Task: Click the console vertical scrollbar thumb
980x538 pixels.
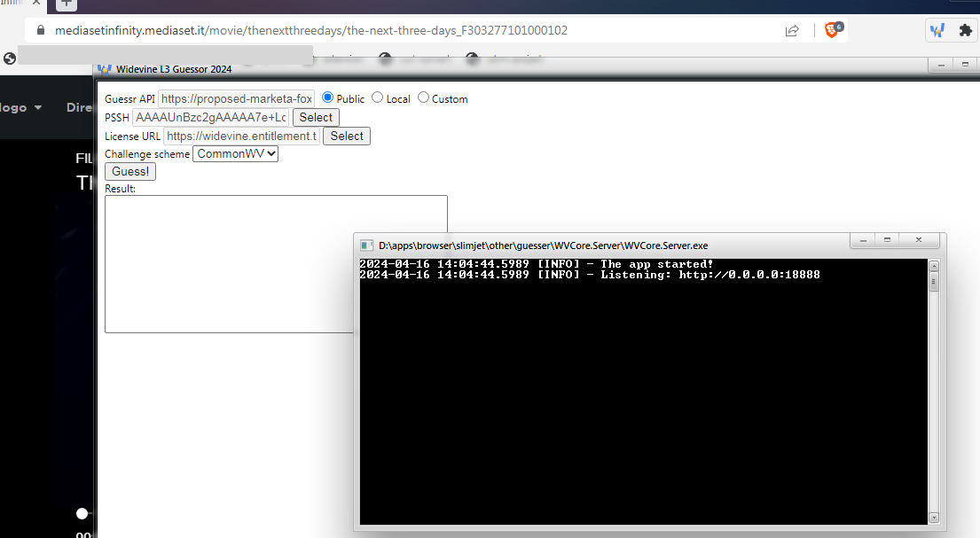Action: (934, 282)
